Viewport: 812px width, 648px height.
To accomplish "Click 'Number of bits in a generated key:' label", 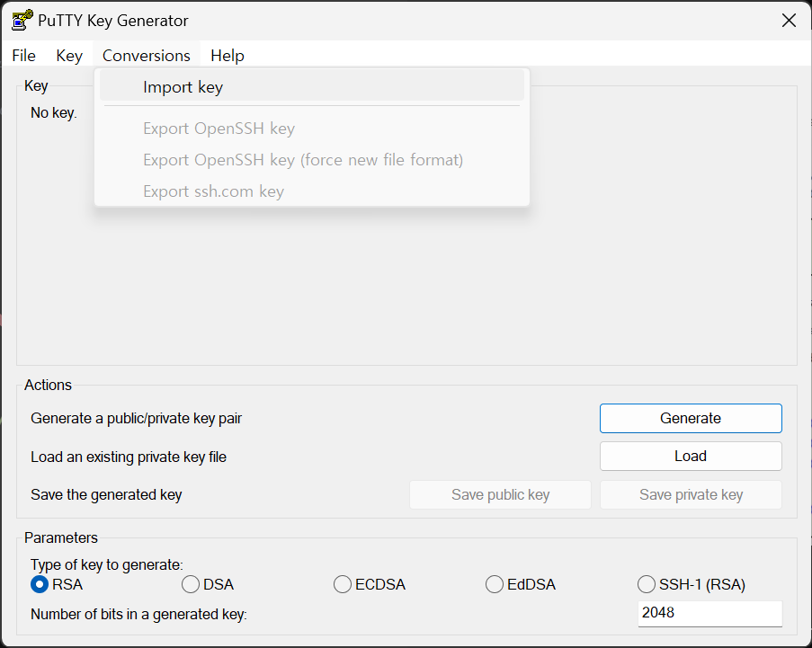I will [x=138, y=615].
